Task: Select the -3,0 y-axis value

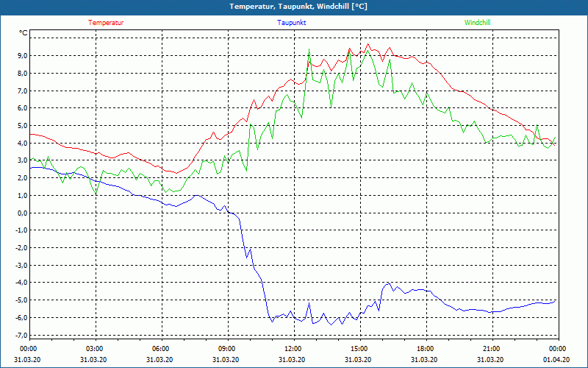Action: pos(21,265)
